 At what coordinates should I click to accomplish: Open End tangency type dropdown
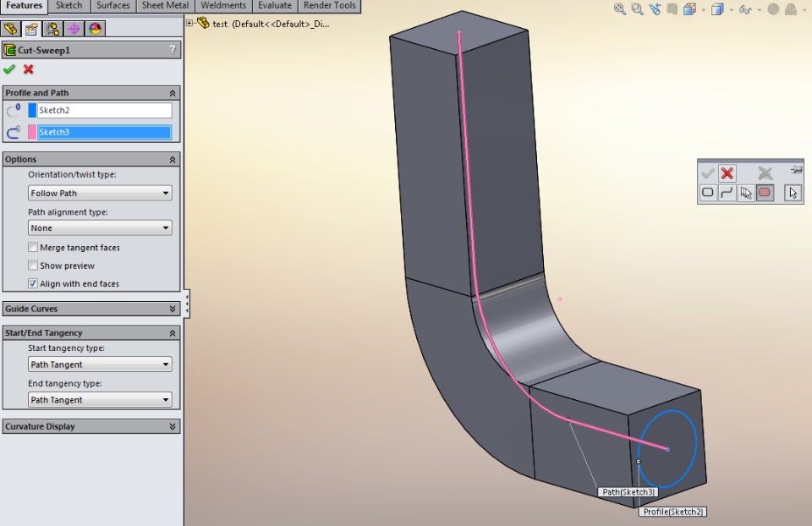click(100, 400)
